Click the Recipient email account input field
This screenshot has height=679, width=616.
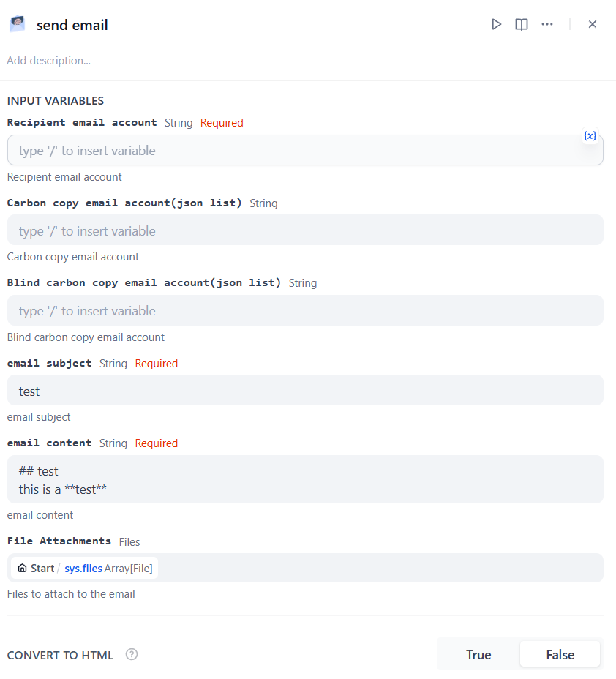coord(293,151)
